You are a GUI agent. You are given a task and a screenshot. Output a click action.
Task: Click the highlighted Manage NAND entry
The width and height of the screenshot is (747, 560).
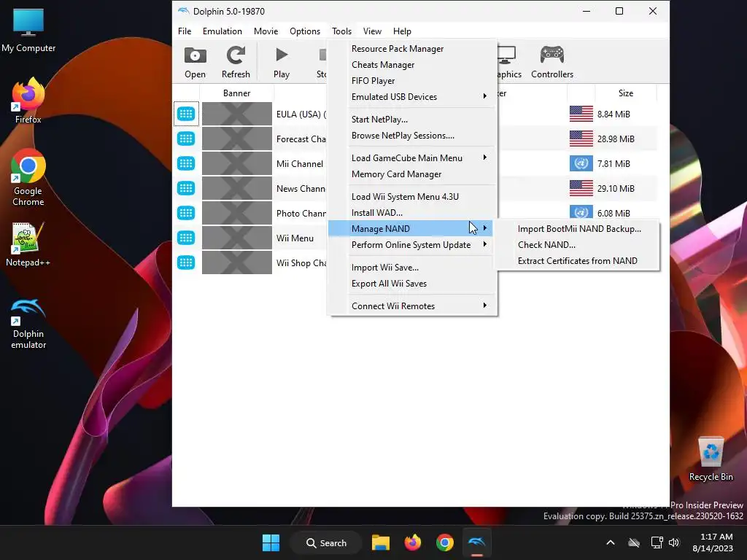click(412, 228)
